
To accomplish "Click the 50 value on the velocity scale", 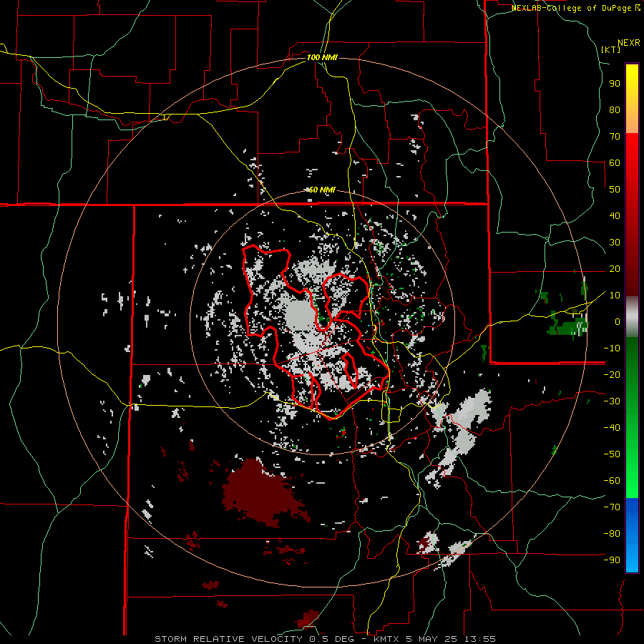I will 615,190.
